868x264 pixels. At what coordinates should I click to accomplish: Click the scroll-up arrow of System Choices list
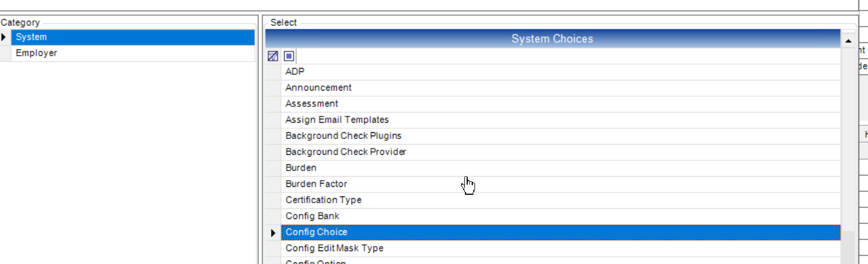[x=848, y=41]
